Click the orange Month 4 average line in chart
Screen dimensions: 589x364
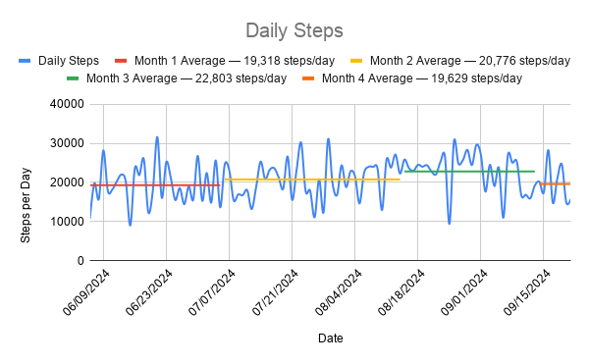click(556, 183)
